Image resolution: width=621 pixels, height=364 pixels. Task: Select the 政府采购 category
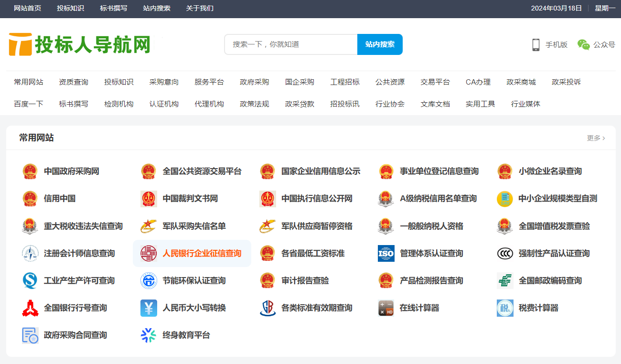point(254,82)
